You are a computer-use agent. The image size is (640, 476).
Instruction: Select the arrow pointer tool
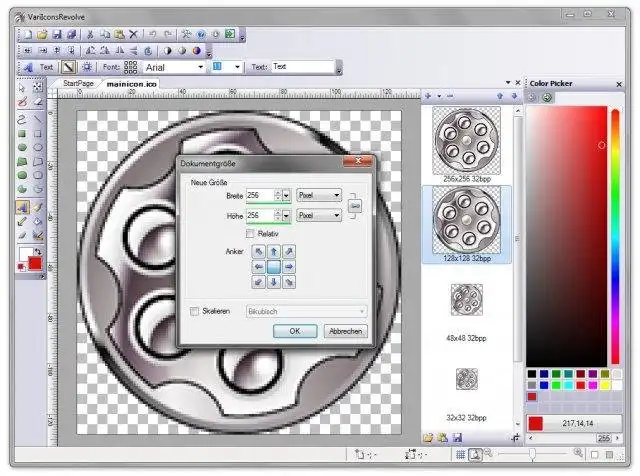click(22, 87)
